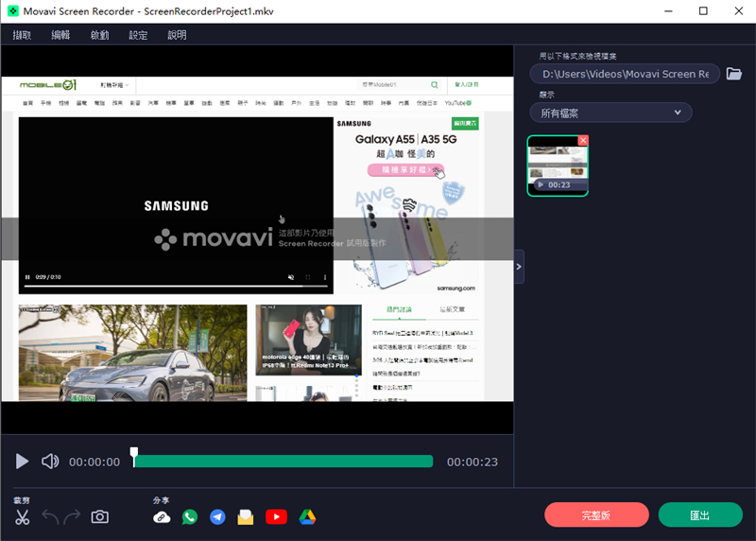
Task: Upload the recording to Google Drive
Action: [306, 517]
